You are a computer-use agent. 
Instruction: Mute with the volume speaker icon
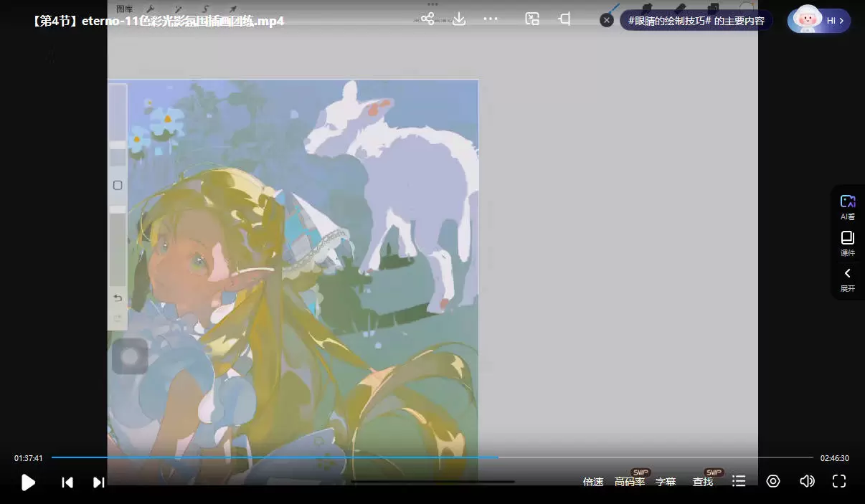click(x=807, y=481)
